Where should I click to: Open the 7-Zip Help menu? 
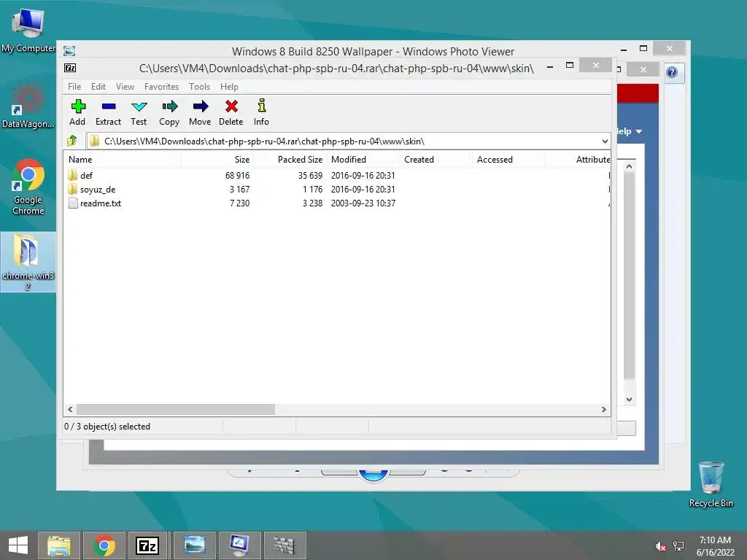pyautogui.click(x=229, y=87)
